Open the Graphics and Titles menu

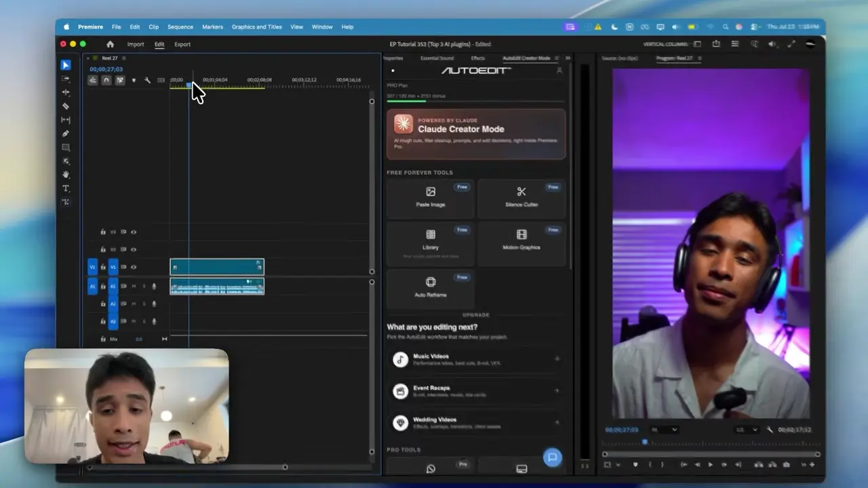[256, 27]
